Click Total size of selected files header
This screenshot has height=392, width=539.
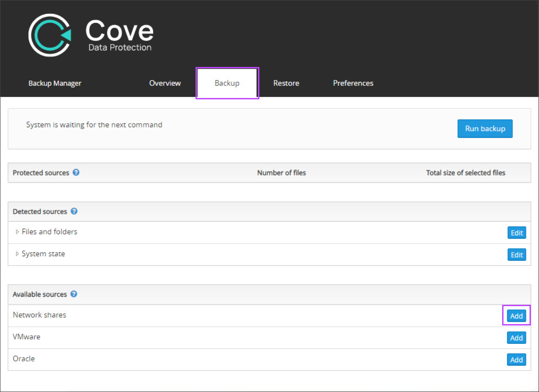pos(465,173)
